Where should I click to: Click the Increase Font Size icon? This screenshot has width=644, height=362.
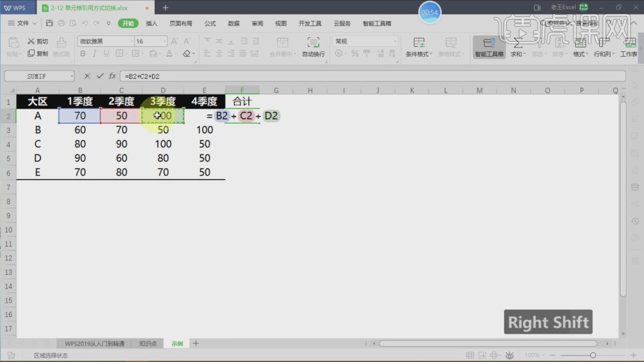[x=174, y=41]
